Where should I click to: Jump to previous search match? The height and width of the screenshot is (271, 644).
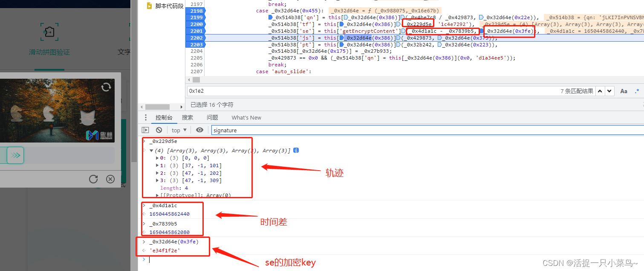point(600,91)
